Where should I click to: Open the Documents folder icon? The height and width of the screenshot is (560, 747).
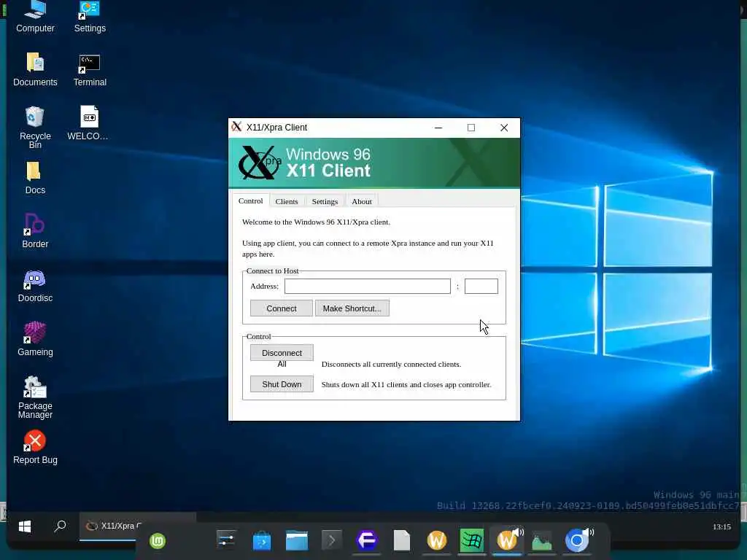[35, 69]
